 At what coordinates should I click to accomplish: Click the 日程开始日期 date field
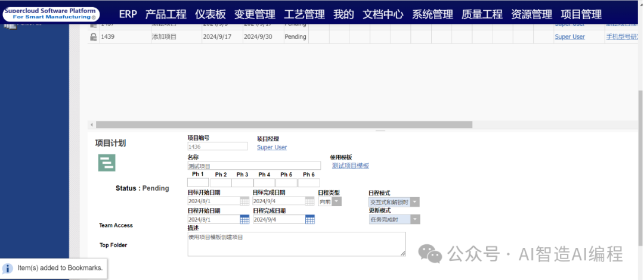click(x=214, y=219)
